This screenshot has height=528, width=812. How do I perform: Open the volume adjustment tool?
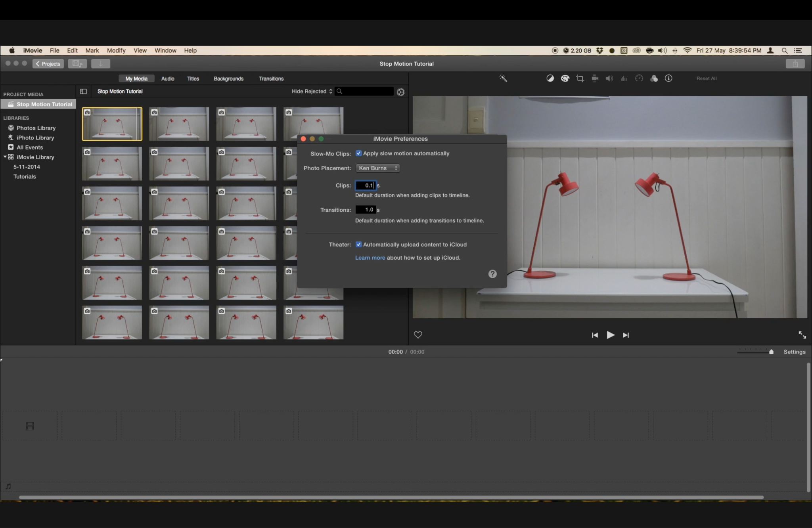pyautogui.click(x=609, y=78)
